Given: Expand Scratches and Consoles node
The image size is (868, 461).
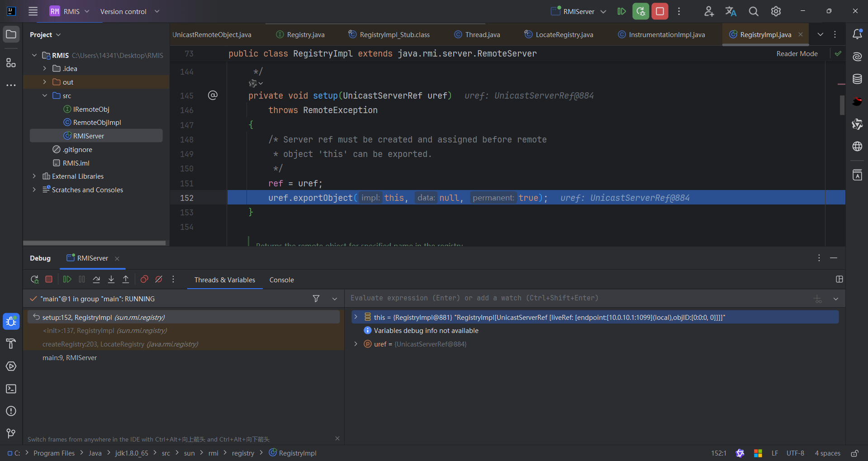Looking at the screenshot, I should 34,190.
